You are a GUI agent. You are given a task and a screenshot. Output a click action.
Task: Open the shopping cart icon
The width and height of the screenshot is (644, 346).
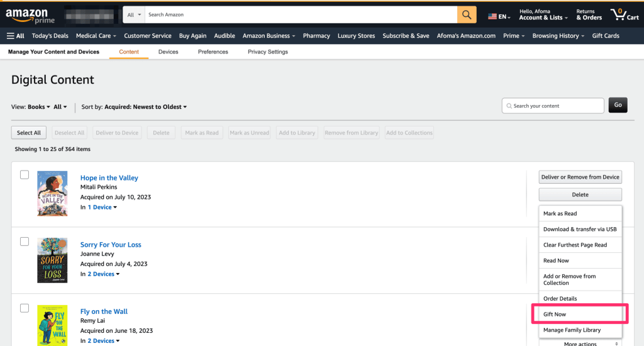pos(625,15)
